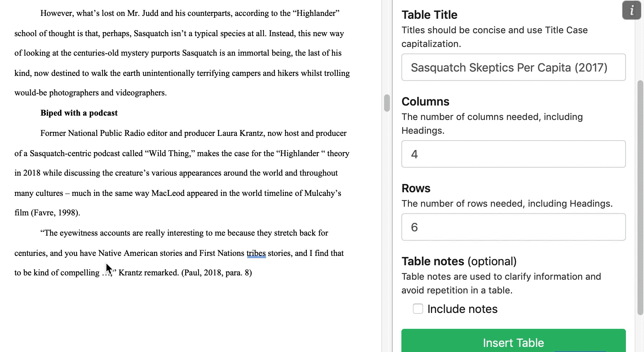Enable the Include notes checkbox

tap(418, 309)
